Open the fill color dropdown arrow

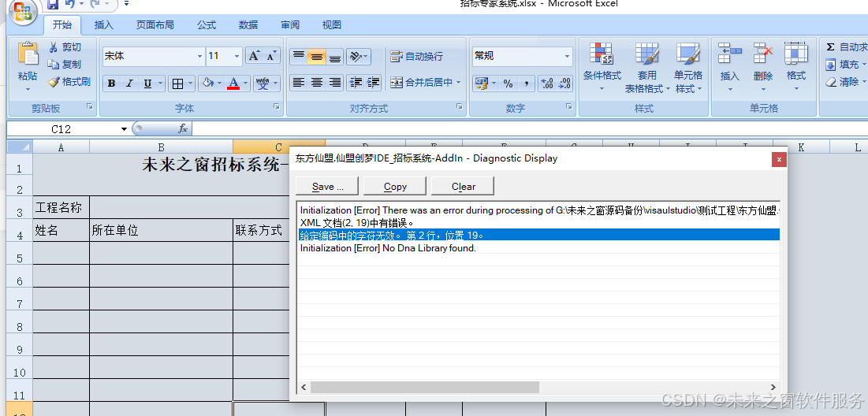pos(219,84)
